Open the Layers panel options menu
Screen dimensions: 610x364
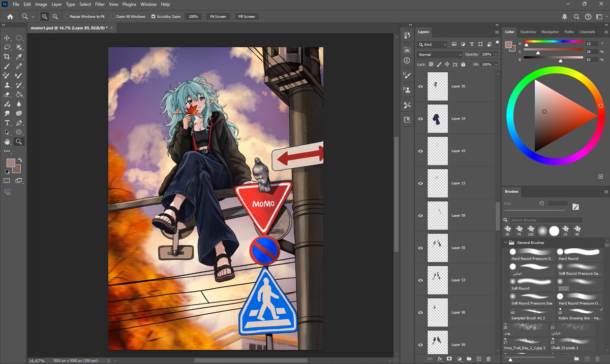[x=496, y=31]
